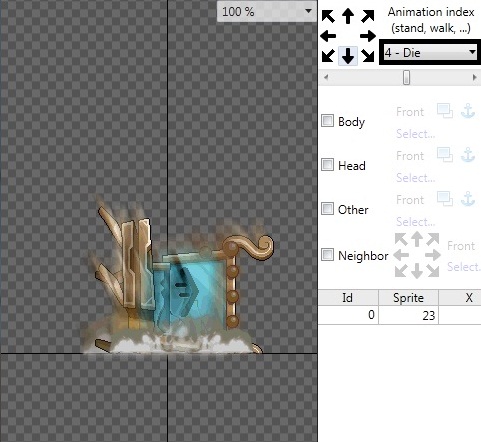The image size is (481, 442).
Task: Select the sprite 23 table row
Action: pyautogui.click(x=400, y=315)
